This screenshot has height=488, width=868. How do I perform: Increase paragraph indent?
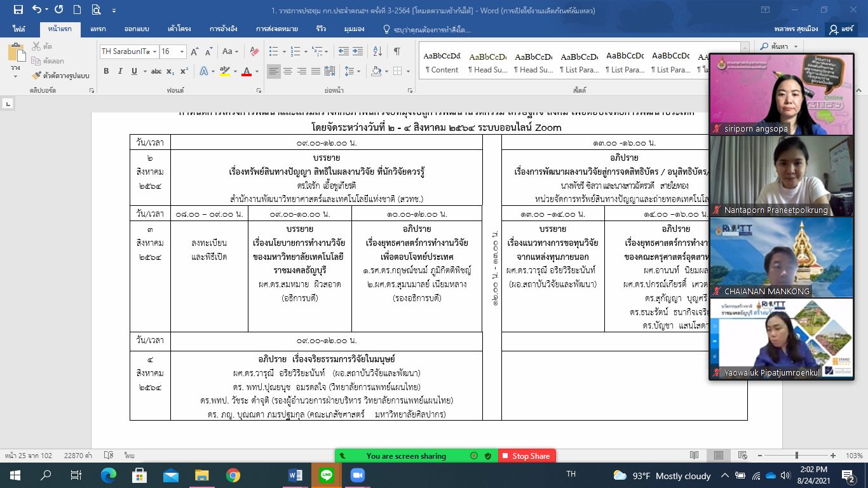point(359,51)
